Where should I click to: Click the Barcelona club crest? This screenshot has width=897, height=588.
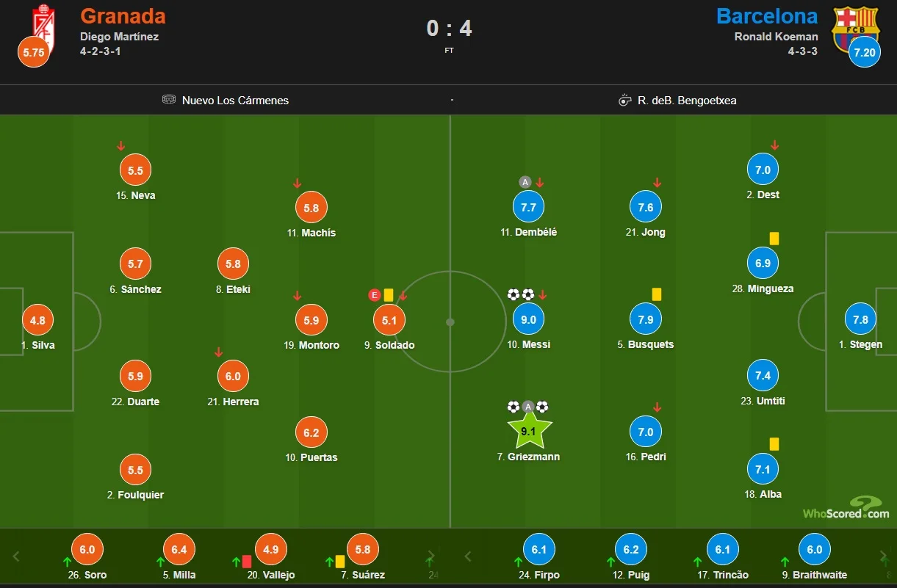[x=855, y=26]
